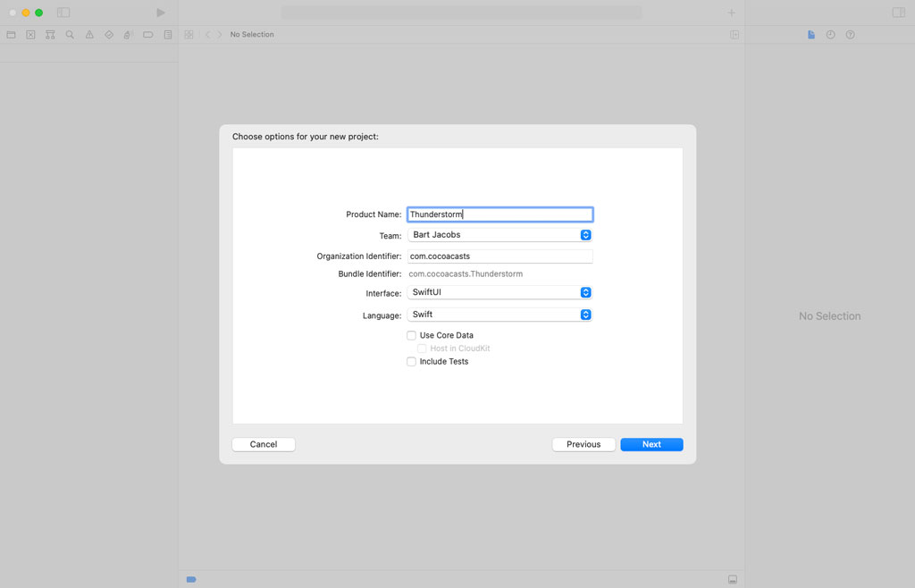
Task: Open the Symbol navigator
Action: point(49,34)
